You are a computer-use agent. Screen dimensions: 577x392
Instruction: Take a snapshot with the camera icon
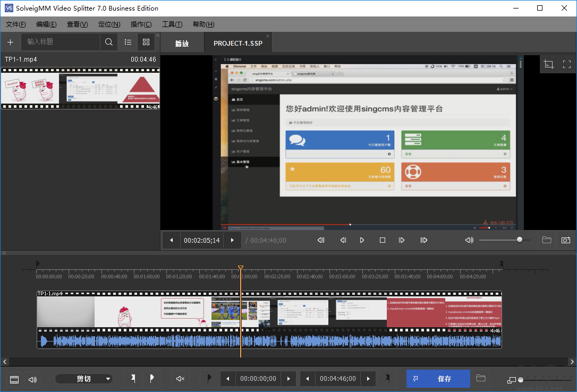(x=566, y=240)
